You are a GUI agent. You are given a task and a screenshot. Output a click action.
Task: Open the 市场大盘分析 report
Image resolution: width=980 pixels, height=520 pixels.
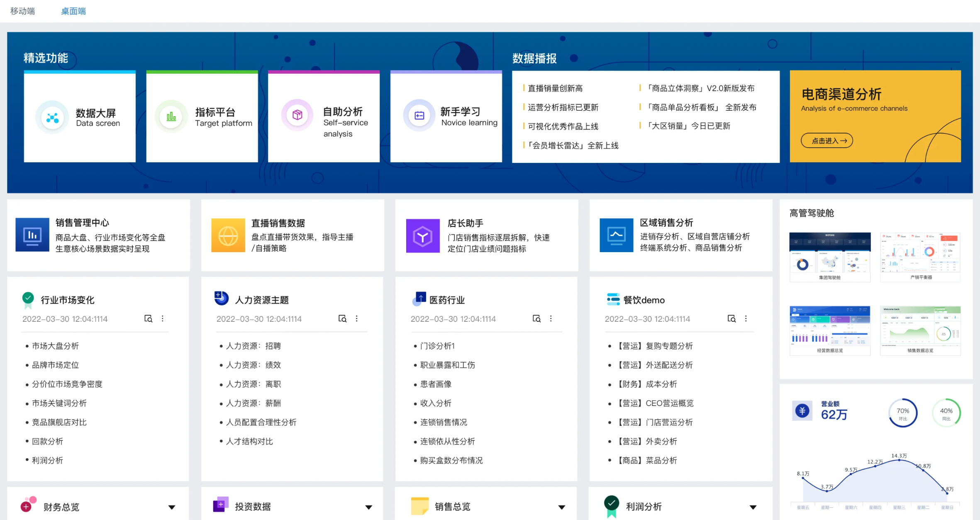click(x=55, y=346)
